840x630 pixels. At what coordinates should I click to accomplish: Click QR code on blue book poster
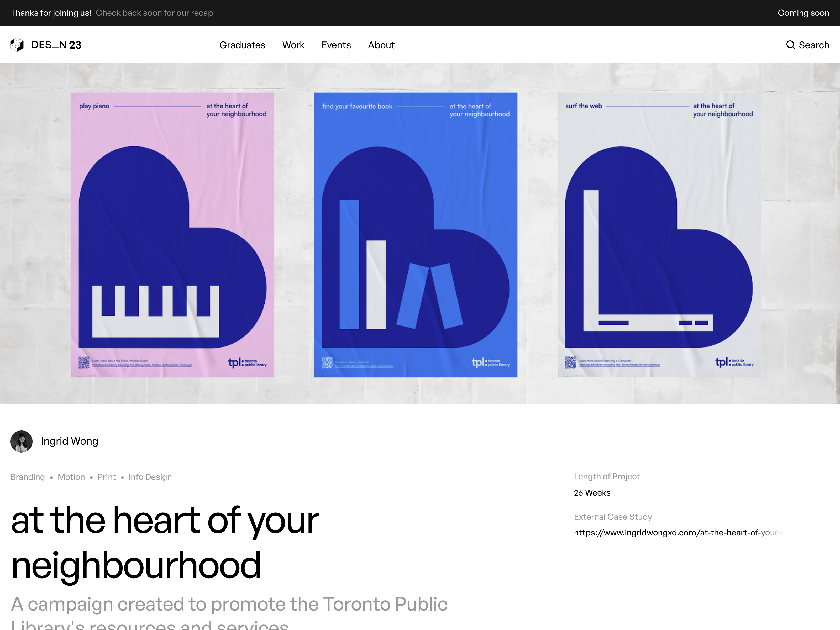327,363
